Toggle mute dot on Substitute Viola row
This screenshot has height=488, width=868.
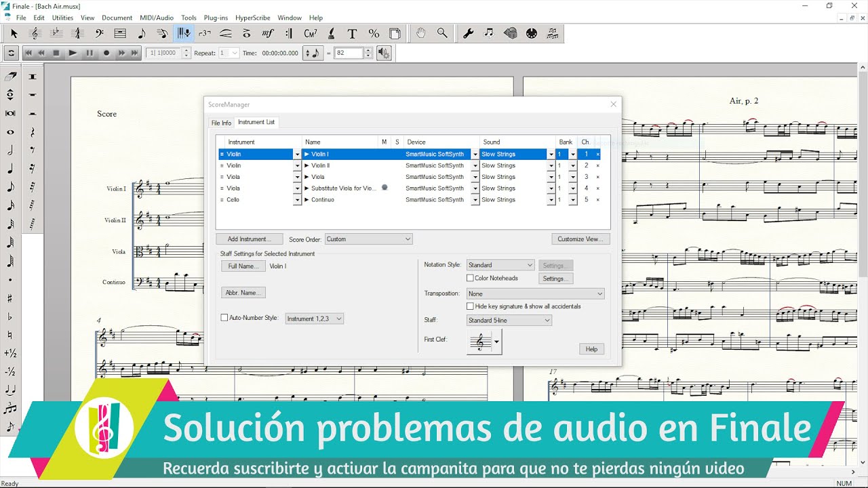(x=384, y=188)
